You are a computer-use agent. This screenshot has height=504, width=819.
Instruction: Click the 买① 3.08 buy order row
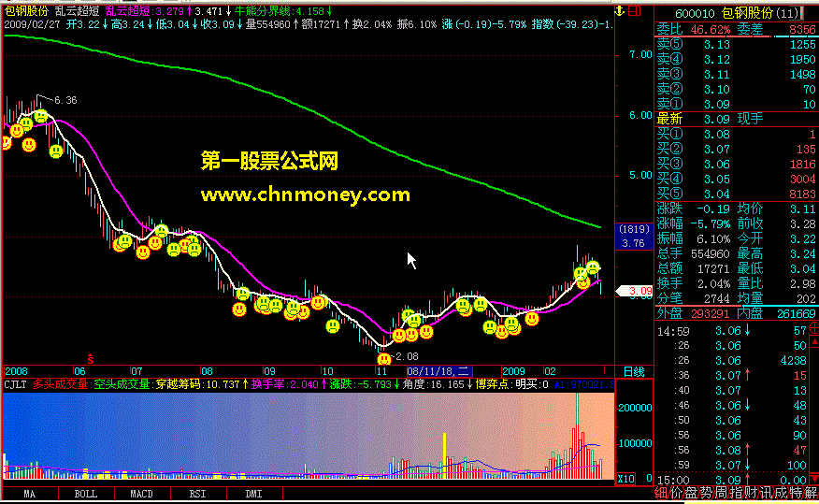(736, 135)
